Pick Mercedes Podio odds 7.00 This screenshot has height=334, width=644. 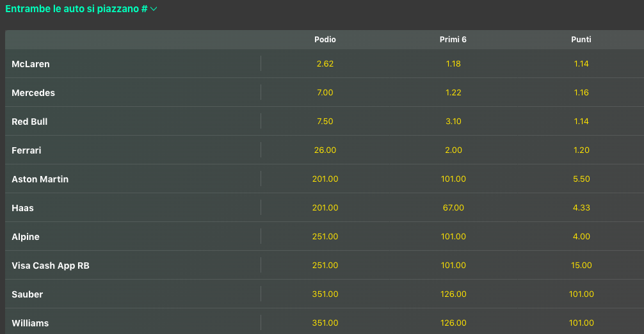(325, 93)
